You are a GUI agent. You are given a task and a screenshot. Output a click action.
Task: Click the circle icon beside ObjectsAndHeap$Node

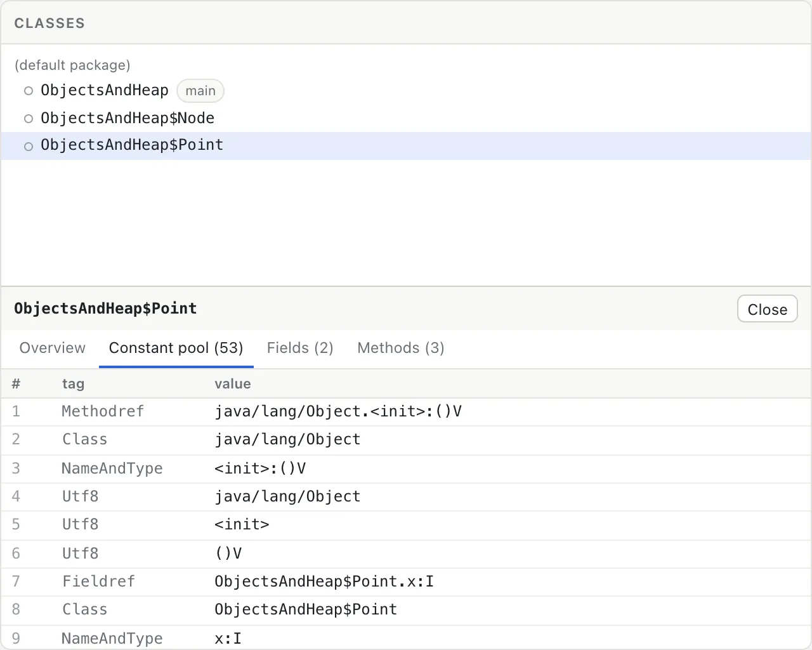point(29,119)
